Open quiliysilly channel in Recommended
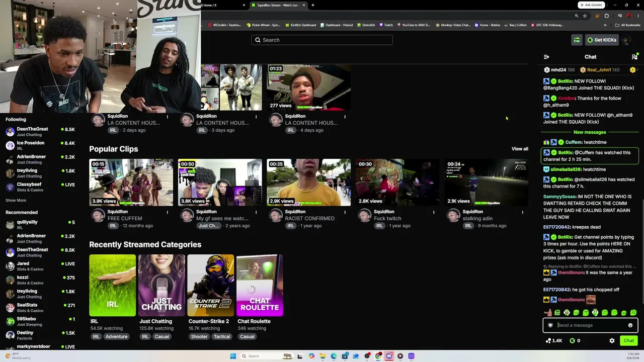644x362 pixels. click(40, 225)
